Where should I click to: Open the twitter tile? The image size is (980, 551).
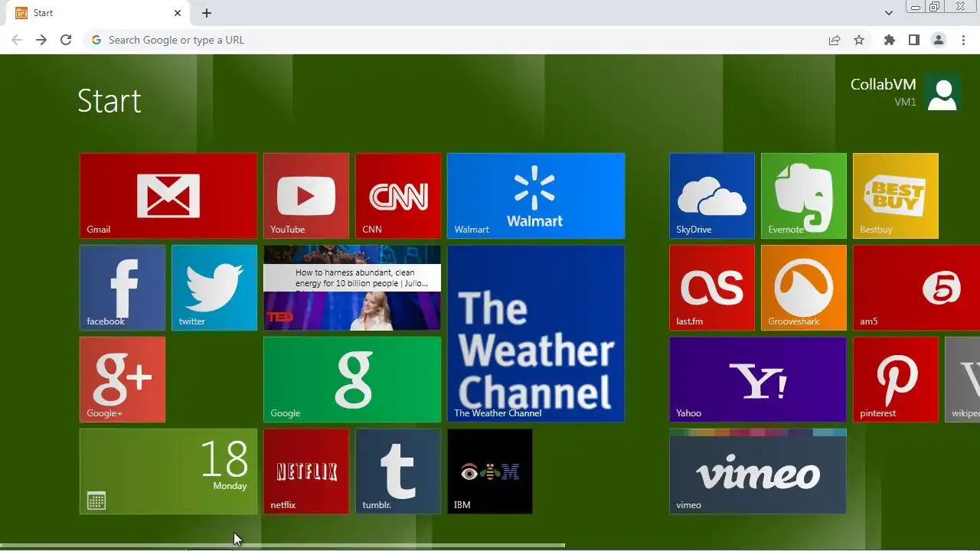tap(214, 288)
